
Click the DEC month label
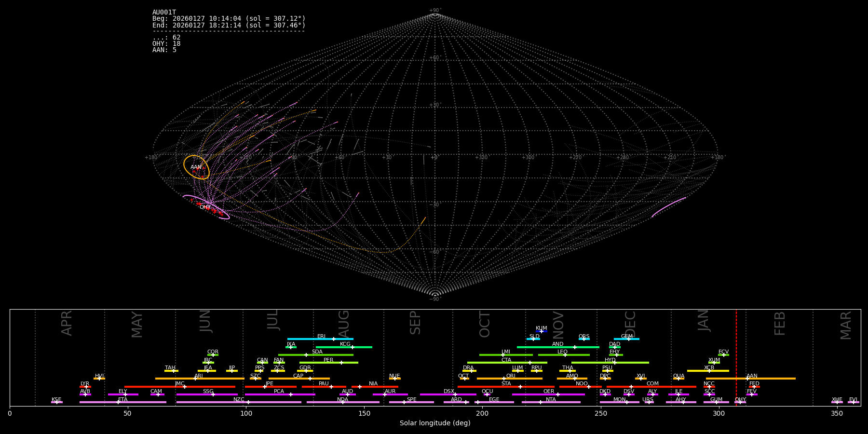point(631,324)
